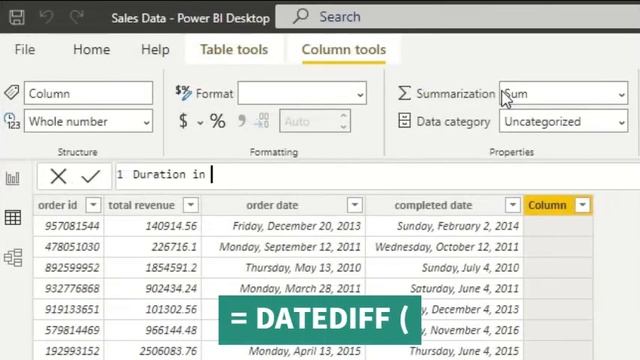Open the Help tab
The height and width of the screenshot is (360, 640).
155,49
